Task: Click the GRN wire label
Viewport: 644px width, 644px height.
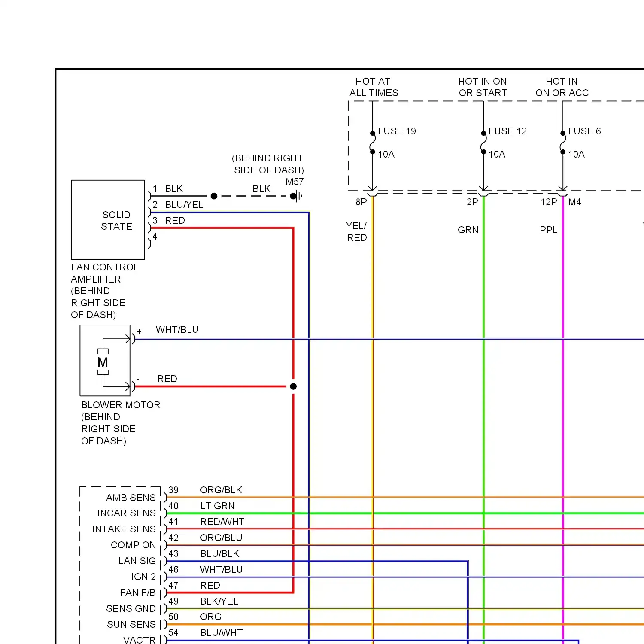Action: tap(468, 230)
